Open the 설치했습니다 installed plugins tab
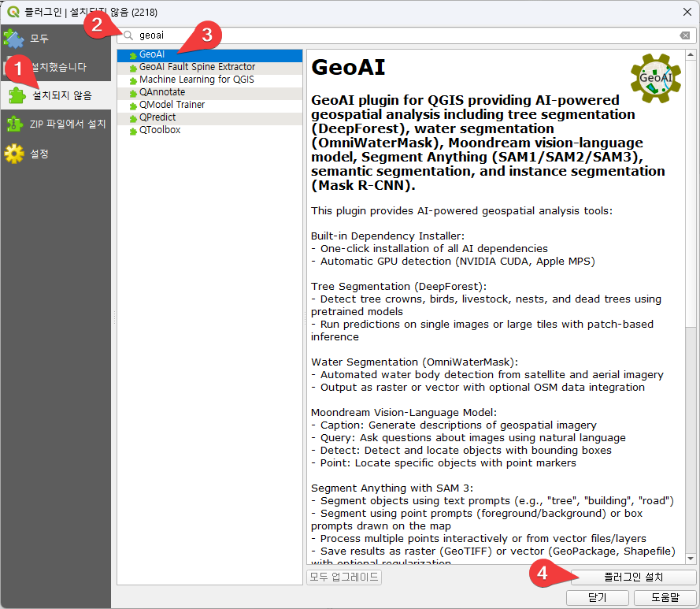Screen dimensions: 700x609 61,68
